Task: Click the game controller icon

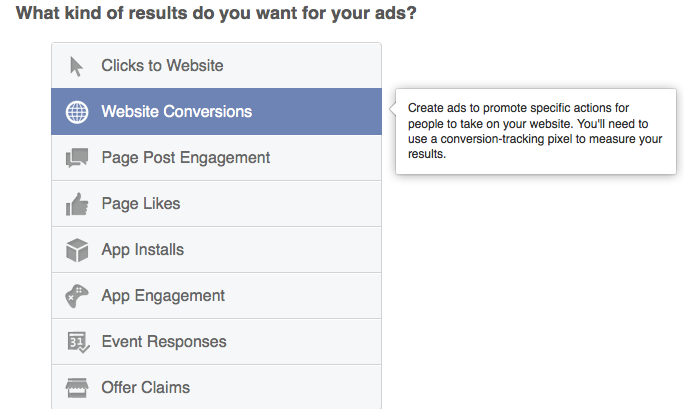Action: [x=77, y=296]
